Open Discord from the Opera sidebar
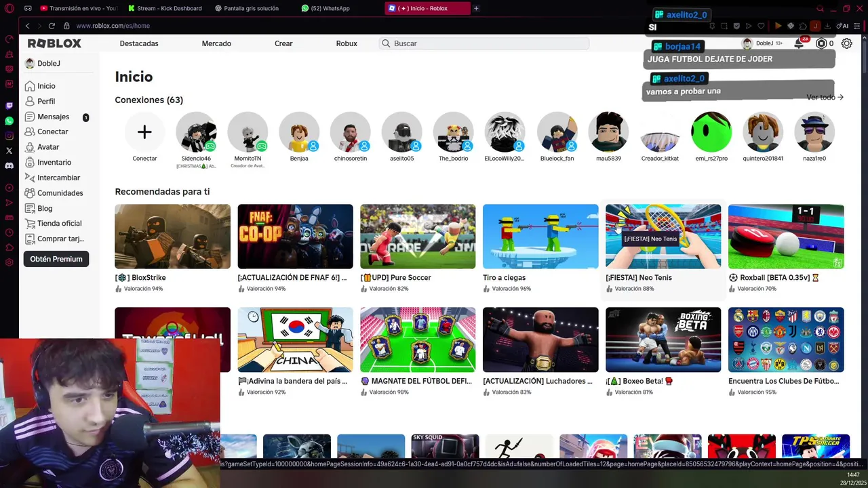 [x=9, y=165]
